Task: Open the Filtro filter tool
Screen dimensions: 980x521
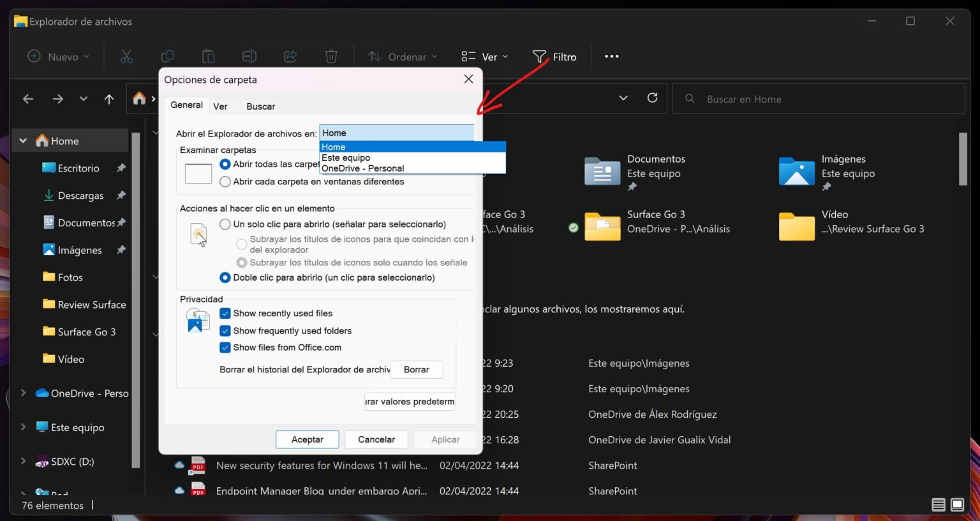Action: [555, 56]
